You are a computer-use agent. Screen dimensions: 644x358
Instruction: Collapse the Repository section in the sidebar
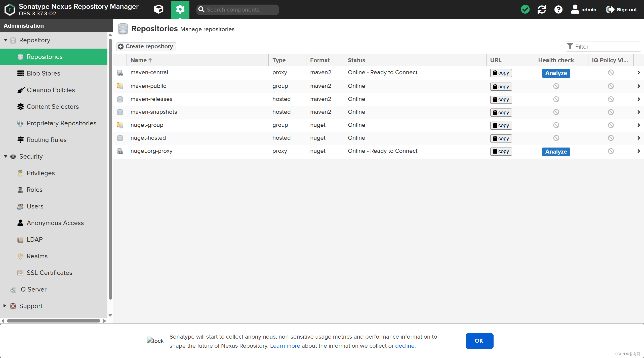tap(5, 40)
